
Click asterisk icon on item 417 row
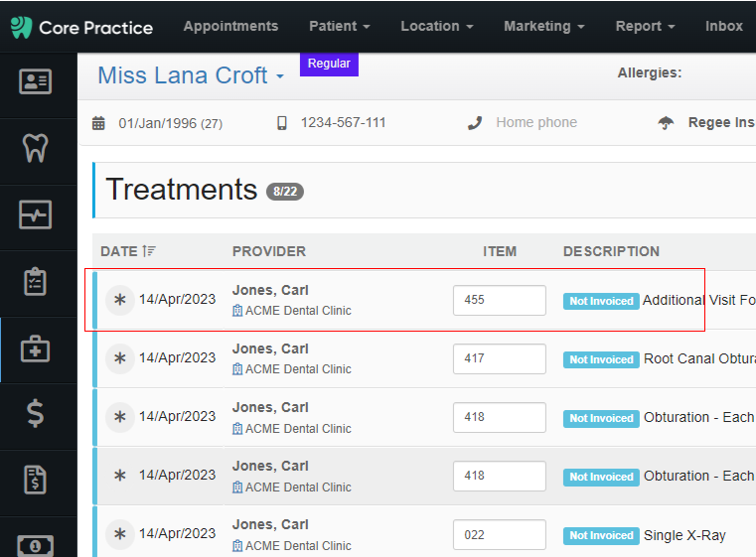pyautogui.click(x=119, y=358)
